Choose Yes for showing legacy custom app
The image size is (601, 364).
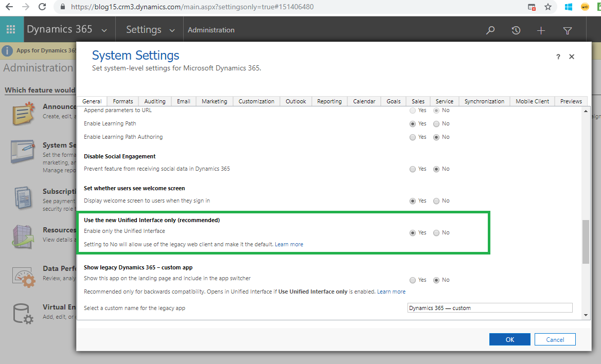coord(413,280)
